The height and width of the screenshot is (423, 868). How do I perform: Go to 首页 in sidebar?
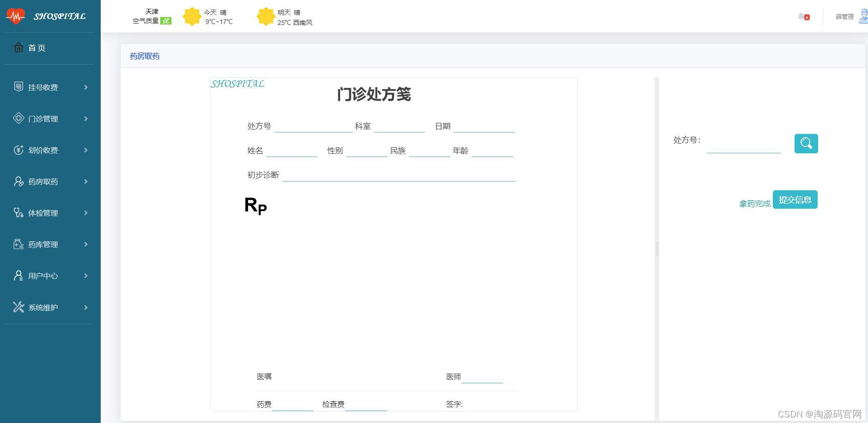37,48
